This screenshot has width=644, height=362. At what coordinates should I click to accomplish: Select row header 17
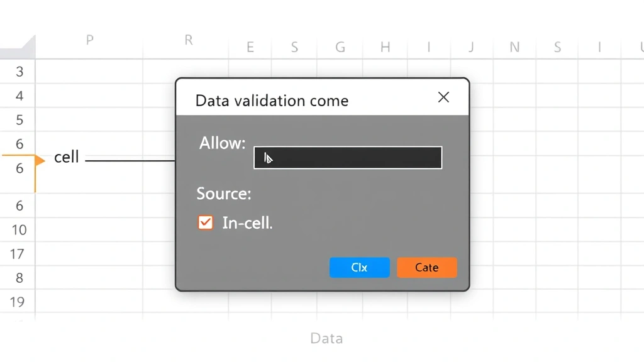tap(18, 254)
